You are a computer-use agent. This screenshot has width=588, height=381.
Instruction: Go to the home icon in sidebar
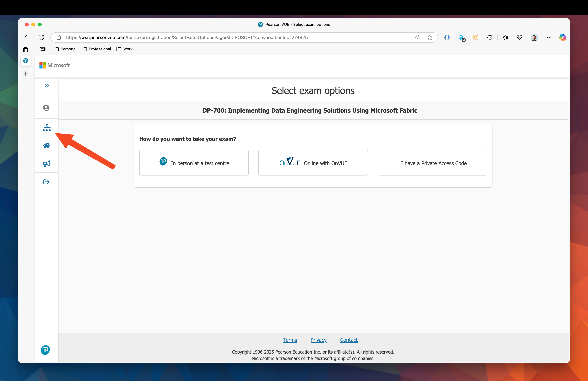tap(47, 145)
